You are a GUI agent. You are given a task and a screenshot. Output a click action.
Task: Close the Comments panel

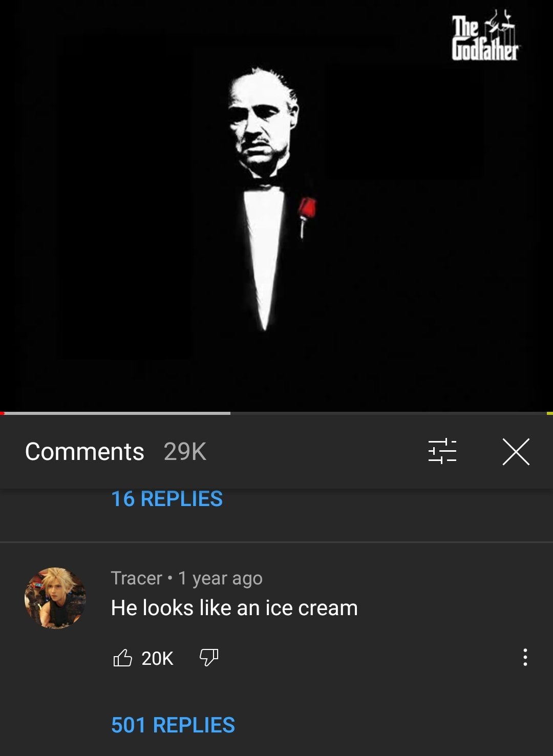(516, 451)
